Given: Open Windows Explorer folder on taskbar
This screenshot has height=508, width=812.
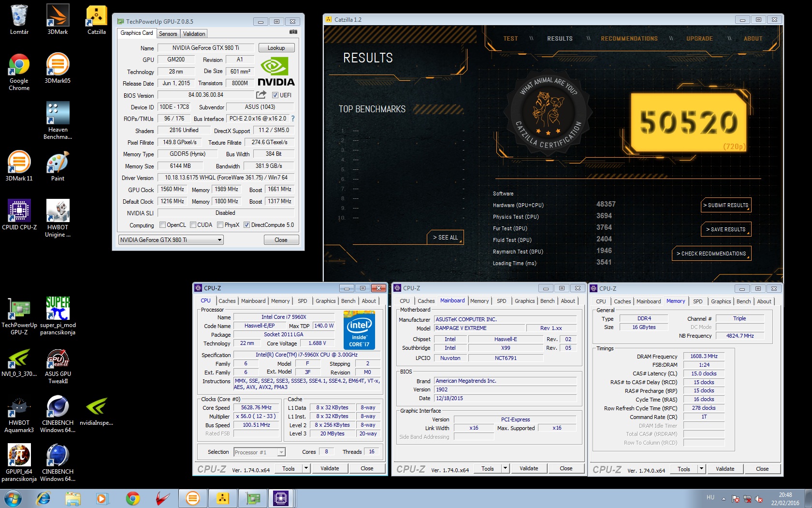Looking at the screenshot, I should click(x=73, y=498).
